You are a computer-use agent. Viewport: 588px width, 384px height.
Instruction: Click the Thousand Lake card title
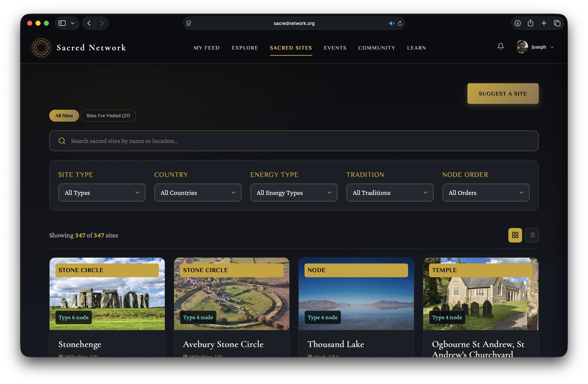click(x=335, y=344)
